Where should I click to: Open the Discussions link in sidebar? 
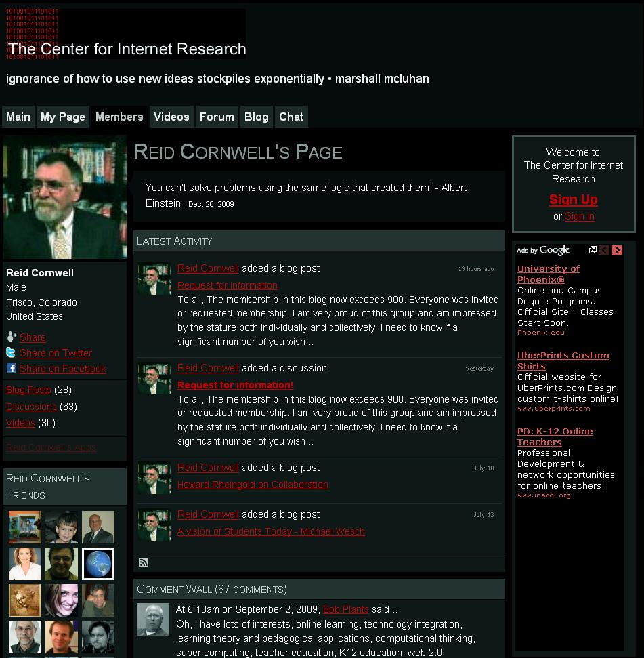31,406
